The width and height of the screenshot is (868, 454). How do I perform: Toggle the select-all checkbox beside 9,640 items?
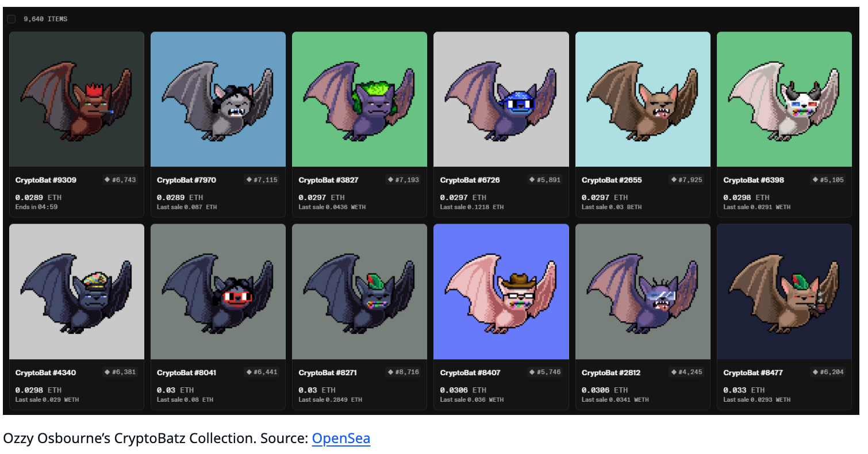11,19
